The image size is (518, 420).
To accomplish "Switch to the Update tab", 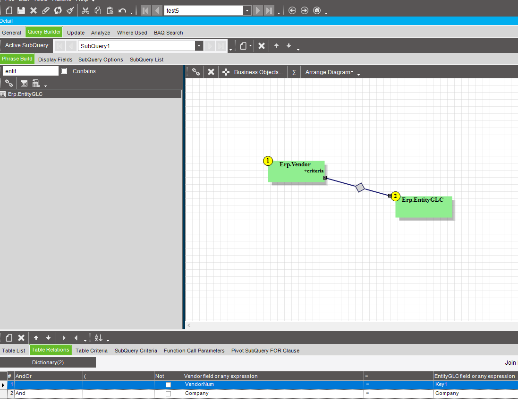I will (76, 33).
